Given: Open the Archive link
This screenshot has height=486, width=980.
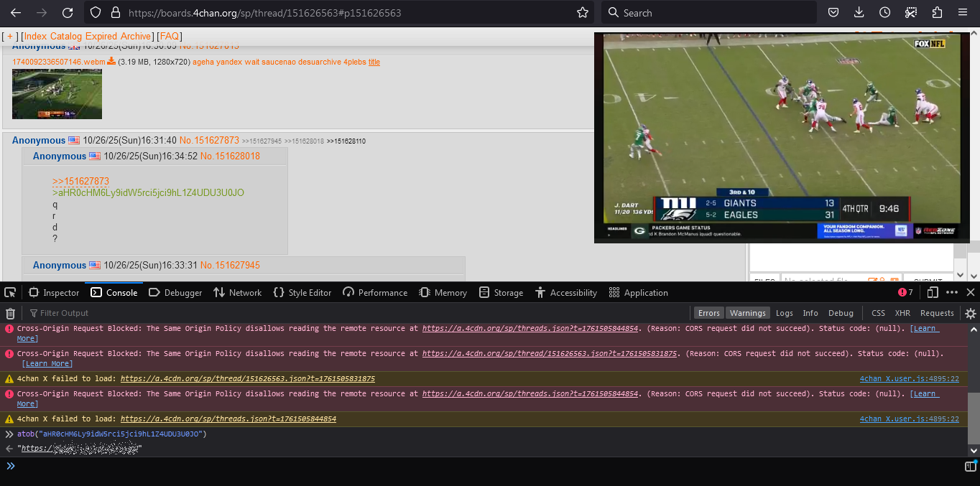Looking at the screenshot, I should tap(136, 36).
